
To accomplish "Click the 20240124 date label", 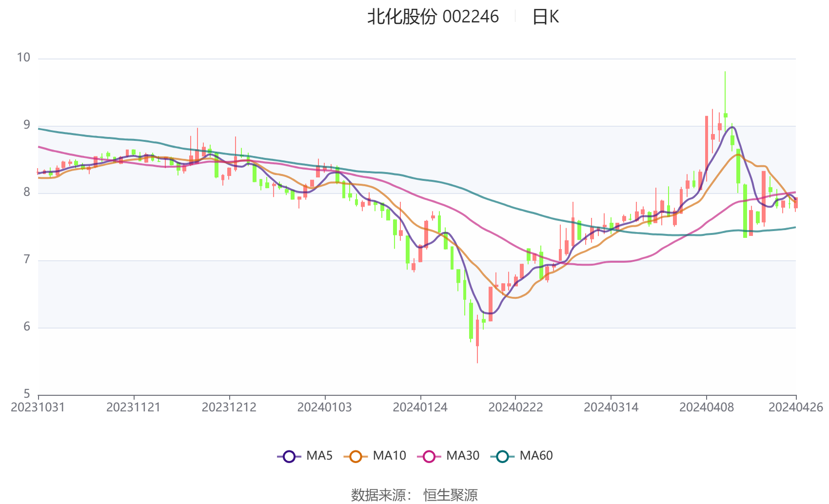I will (420, 407).
